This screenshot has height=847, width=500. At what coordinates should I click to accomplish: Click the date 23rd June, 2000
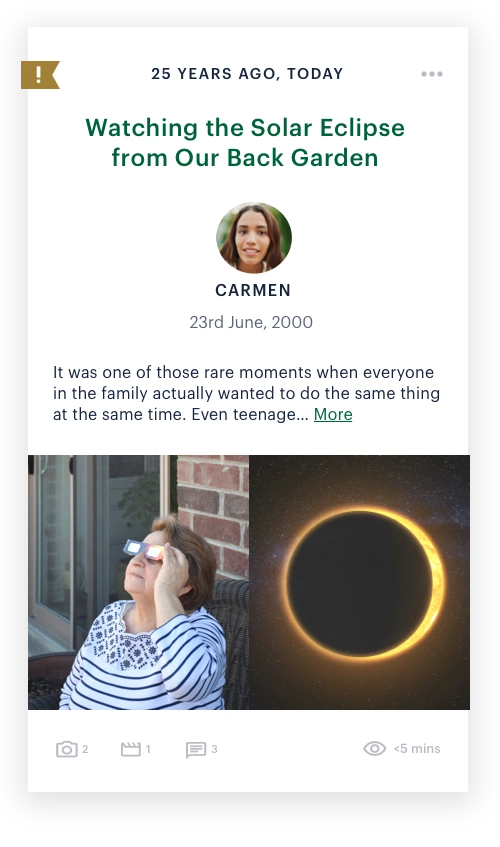[x=251, y=322]
